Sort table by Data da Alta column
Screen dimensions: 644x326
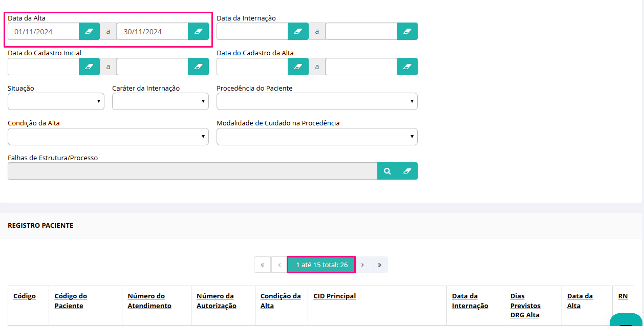click(580, 301)
